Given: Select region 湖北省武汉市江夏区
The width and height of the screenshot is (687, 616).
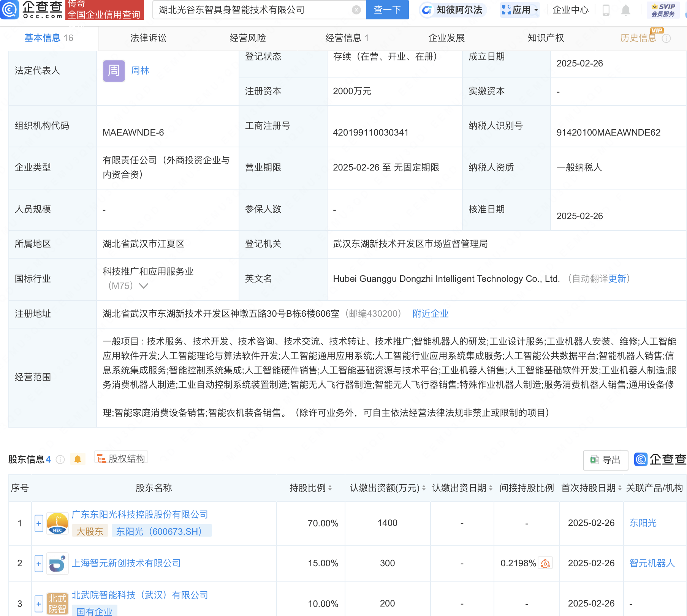Looking at the screenshot, I should 144,244.
